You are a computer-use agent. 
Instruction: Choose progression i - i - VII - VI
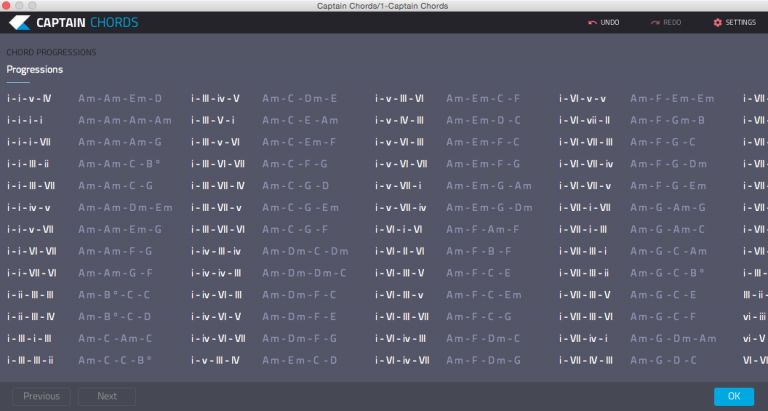click(x=32, y=273)
